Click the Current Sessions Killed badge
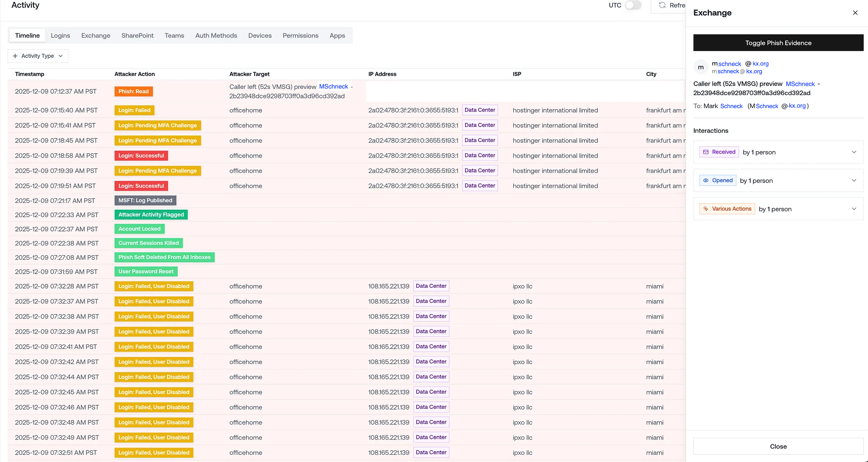The height and width of the screenshot is (462, 868). (149, 243)
